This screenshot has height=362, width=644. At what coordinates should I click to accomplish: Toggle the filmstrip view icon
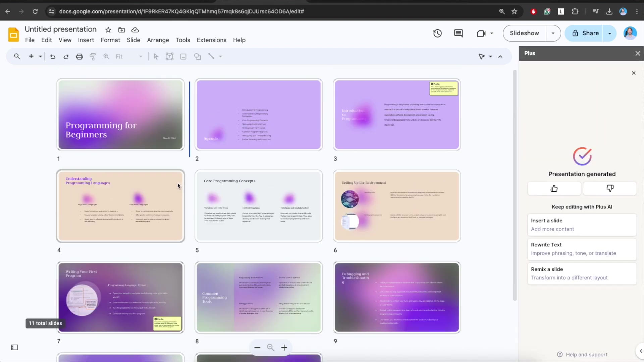[x=14, y=348]
